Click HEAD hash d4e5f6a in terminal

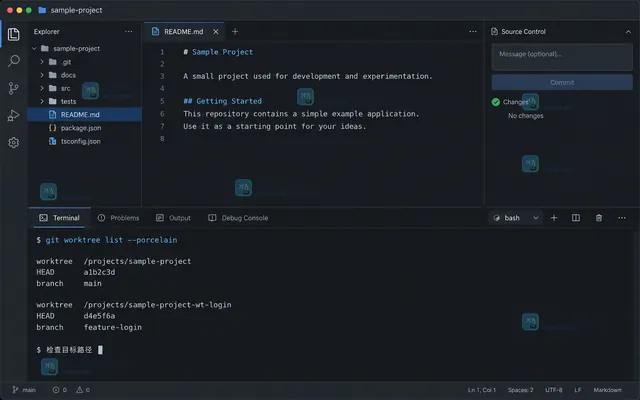(x=99, y=316)
